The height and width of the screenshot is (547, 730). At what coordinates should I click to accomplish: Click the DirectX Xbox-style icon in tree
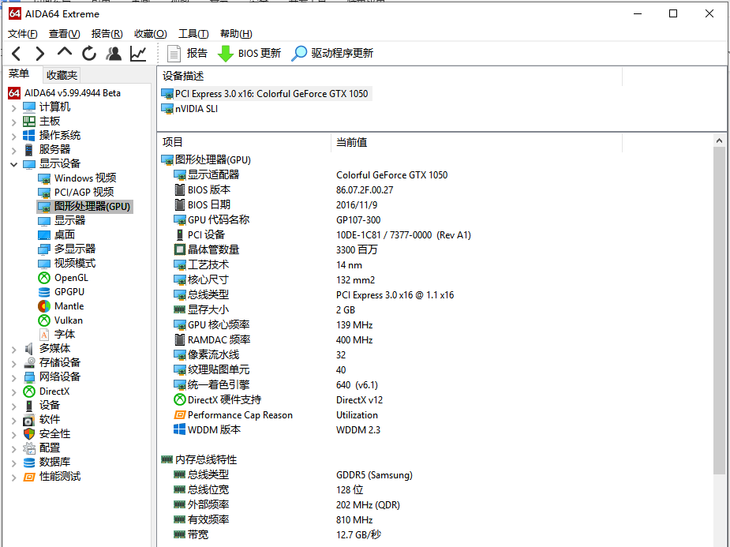29,392
